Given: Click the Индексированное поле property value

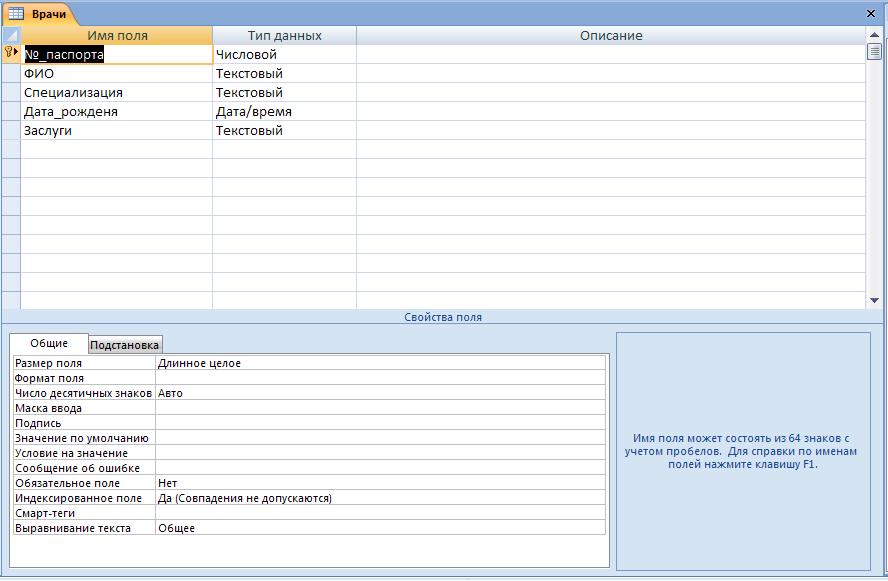Looking at the screenshot, I should click(381, 498).
